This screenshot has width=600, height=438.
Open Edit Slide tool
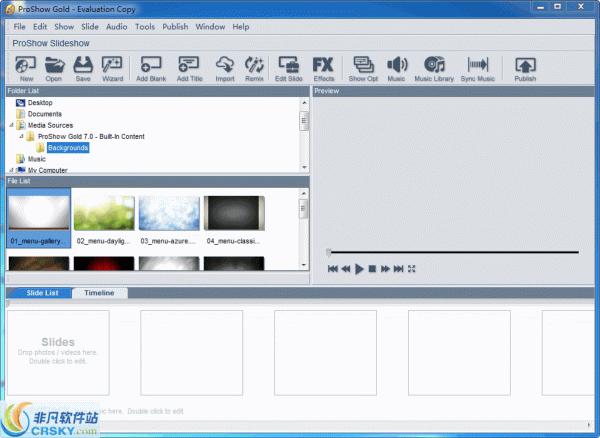[289, 69]
